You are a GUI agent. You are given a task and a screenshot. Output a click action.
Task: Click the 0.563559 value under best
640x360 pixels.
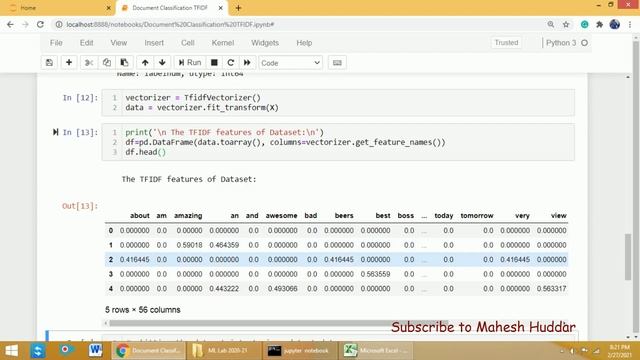[x=376, y=274]
